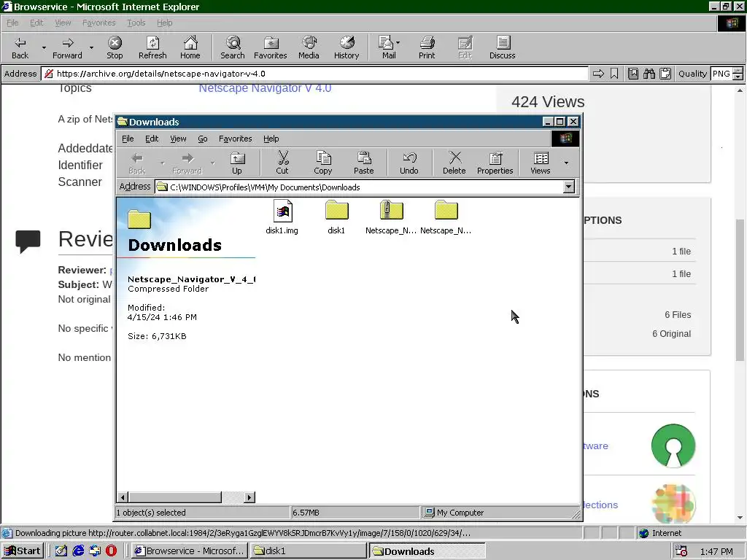Open the IE Back button history dropdown
Viewport: 747px width, 560px height.
tap(44, 47)
